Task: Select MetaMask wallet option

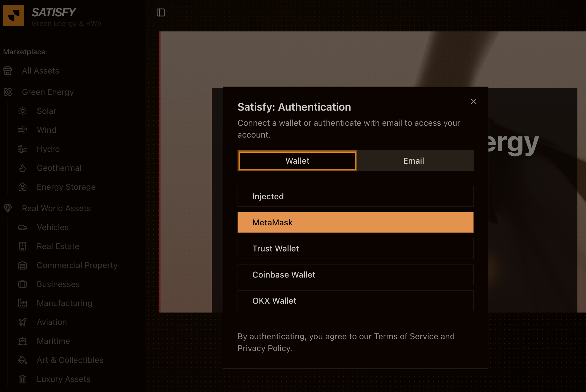Action: click(x=355, y=222)
